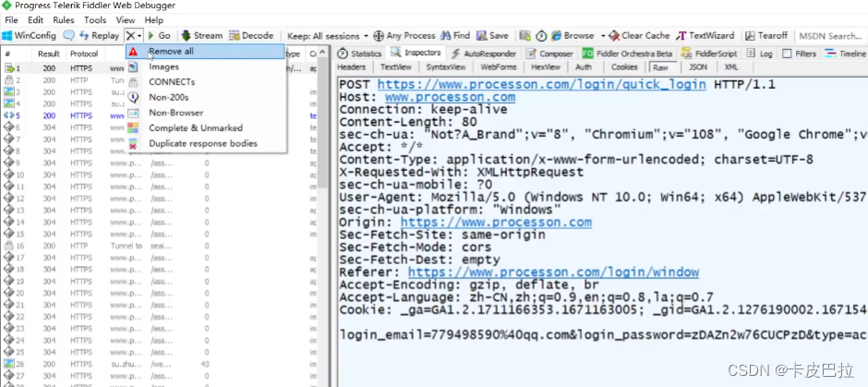Click the Host www.processon.com link

tap(450, 97)
